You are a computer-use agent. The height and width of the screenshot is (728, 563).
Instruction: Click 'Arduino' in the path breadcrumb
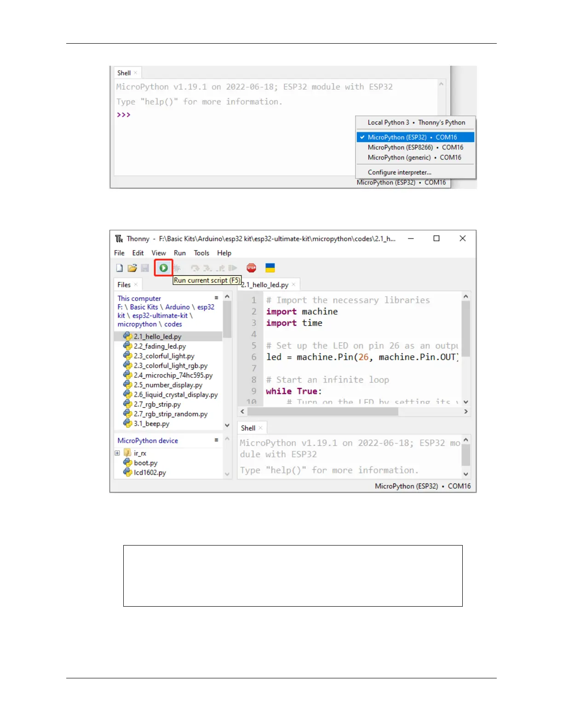(178, 307)
